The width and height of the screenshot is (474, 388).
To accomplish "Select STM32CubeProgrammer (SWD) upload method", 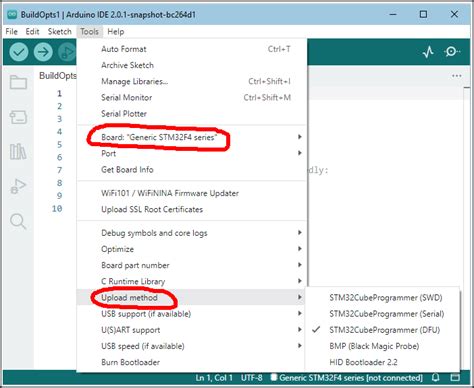I will [x=382, y=298].
